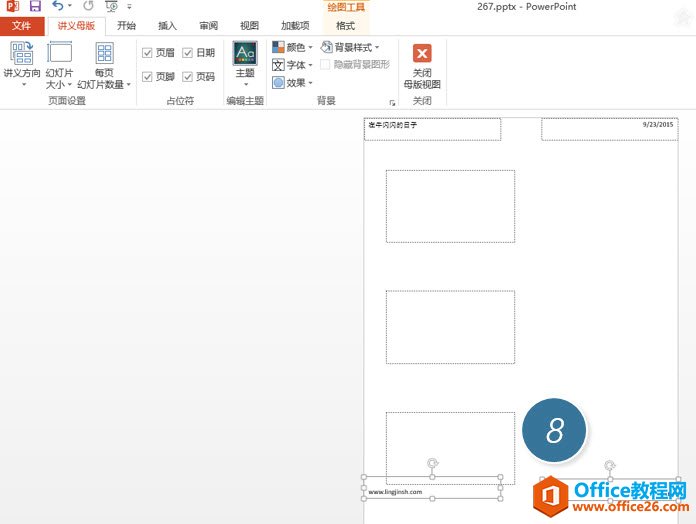Open slides per page (每页幻灯片数量) tool

(x=104, y=64)
